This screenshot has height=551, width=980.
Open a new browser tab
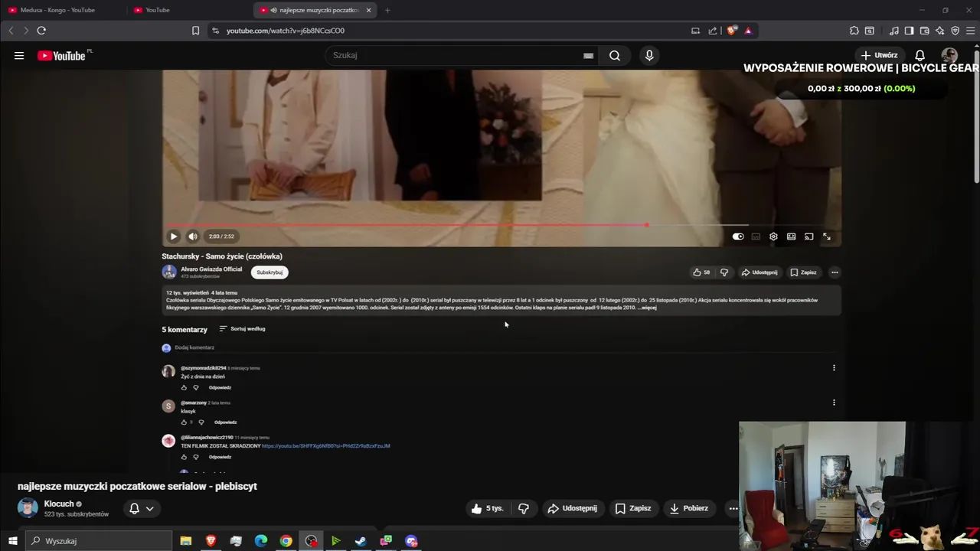pyautogui.click(x=387, y=10)
